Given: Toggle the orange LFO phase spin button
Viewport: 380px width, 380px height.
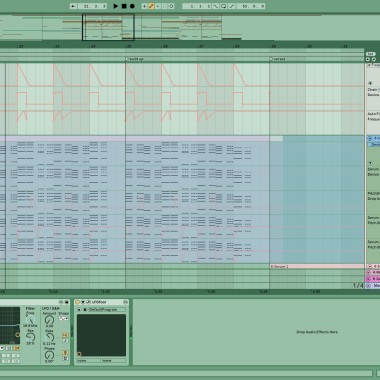Looking at the screenshot, I should [x=65, y=353].
